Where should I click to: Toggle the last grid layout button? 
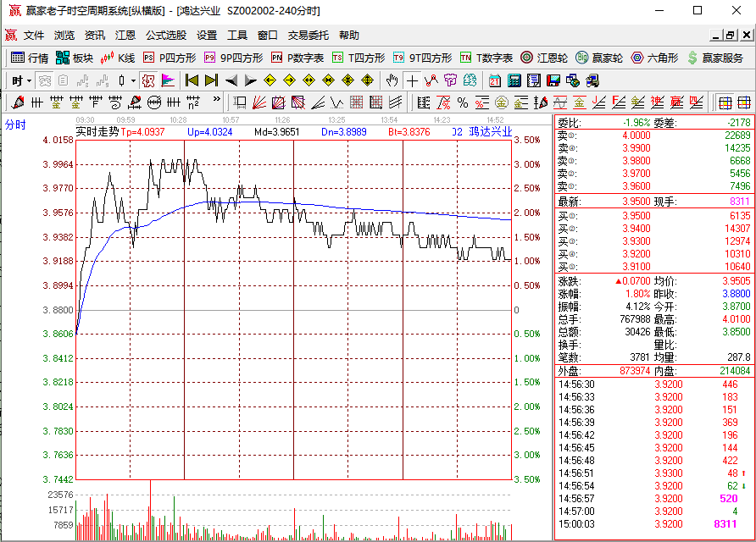744,102
